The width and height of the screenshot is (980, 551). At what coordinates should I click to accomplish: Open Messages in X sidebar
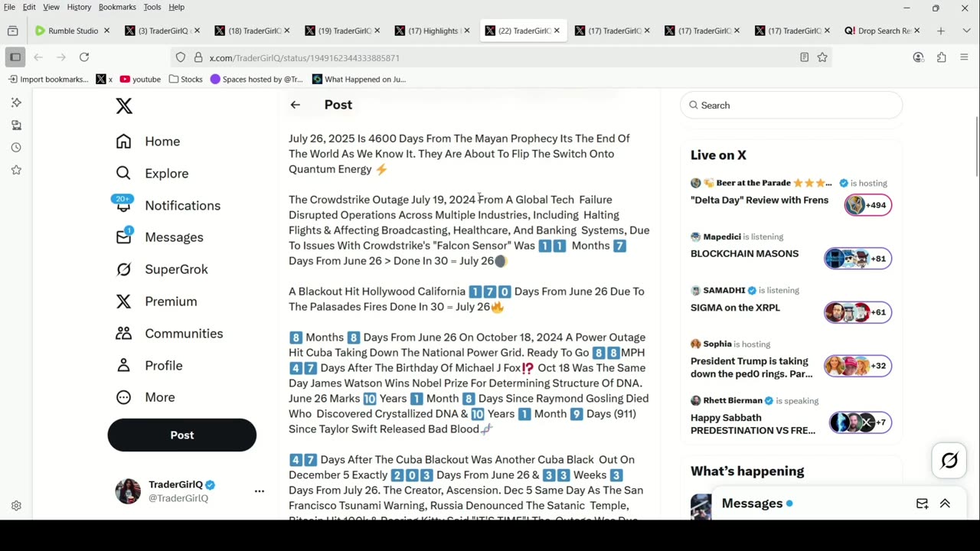[159, 237]
